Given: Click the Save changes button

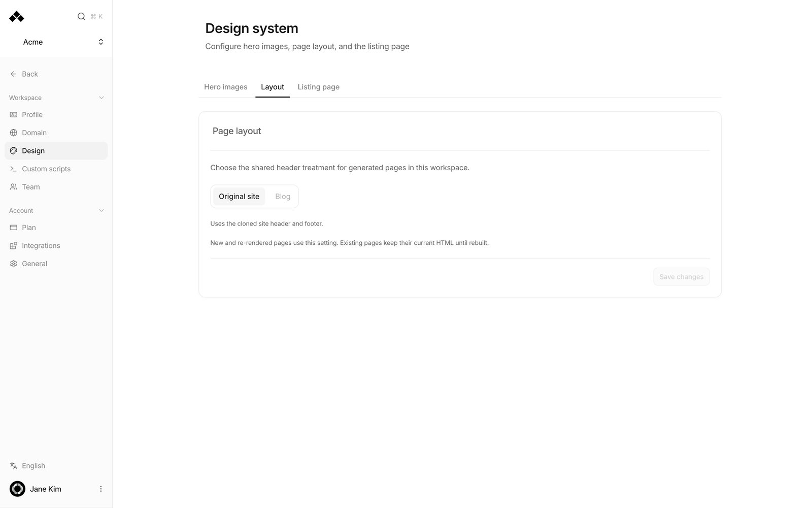Looking at the screenshot, I should tap(682, 277).
